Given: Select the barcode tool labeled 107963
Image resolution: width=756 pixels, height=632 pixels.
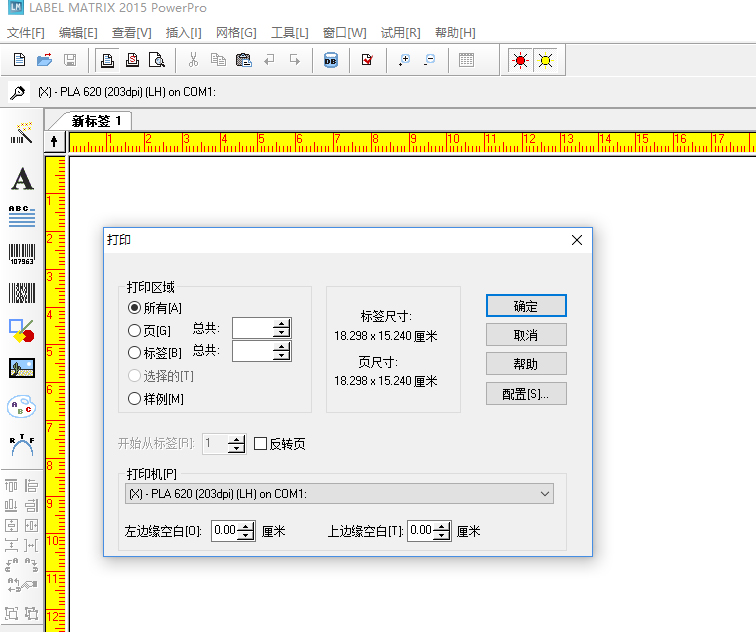Looking at the screenshot, I should coord(22,254).
